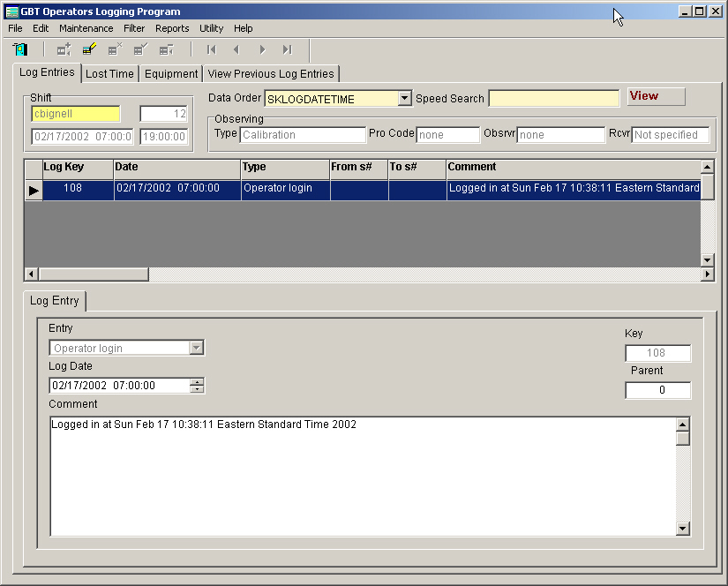Click the Comment cell in log grid
728x586 pixels.
(x=574, y=191)
